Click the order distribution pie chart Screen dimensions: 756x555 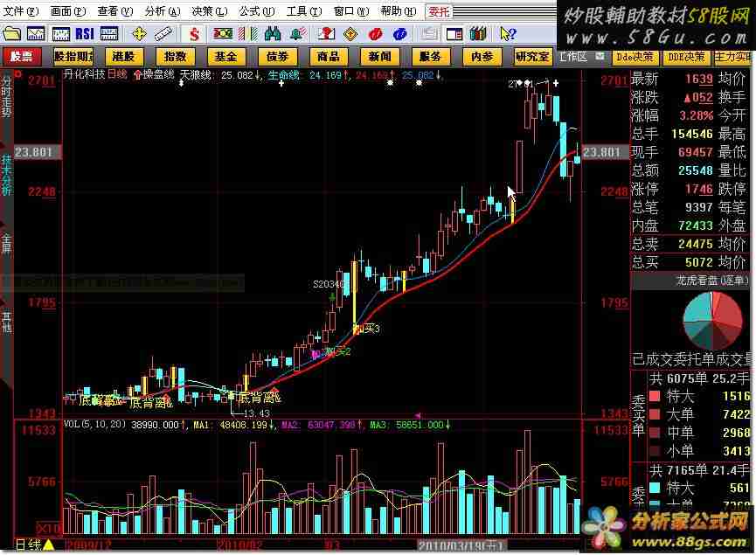(712, 321)
